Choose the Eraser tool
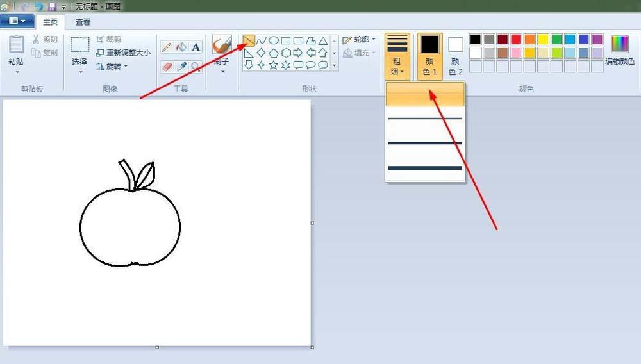Image resolution: width=641 pixels, height=364 pixels. click(167, 66)
